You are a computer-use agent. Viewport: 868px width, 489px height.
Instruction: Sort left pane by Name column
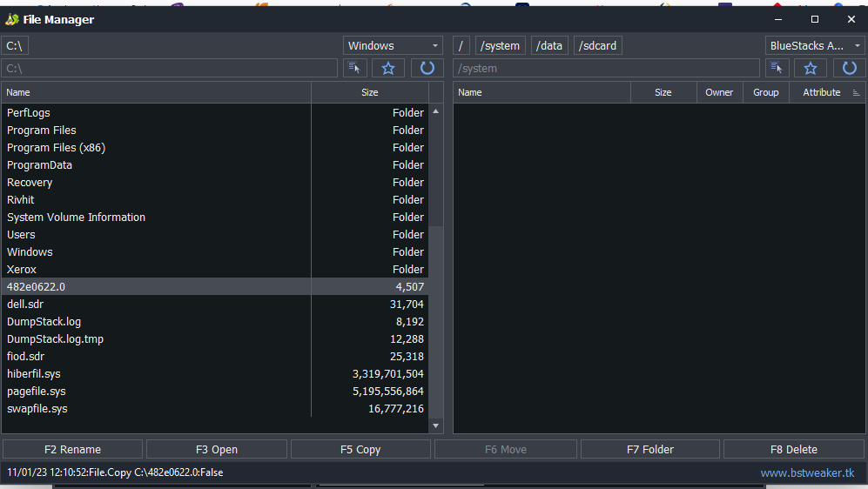pyautogui.click(x=156, y=92)
